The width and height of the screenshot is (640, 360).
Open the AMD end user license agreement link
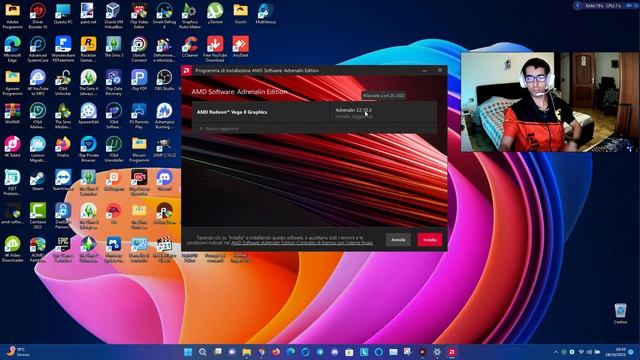click(x=302, y=243)
